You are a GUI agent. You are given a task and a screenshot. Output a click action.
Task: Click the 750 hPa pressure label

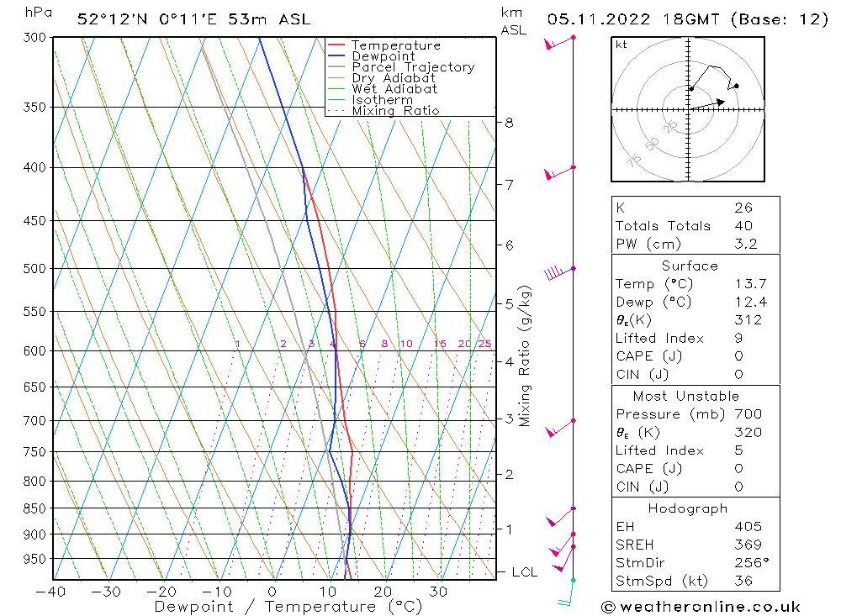coord(34,452)
